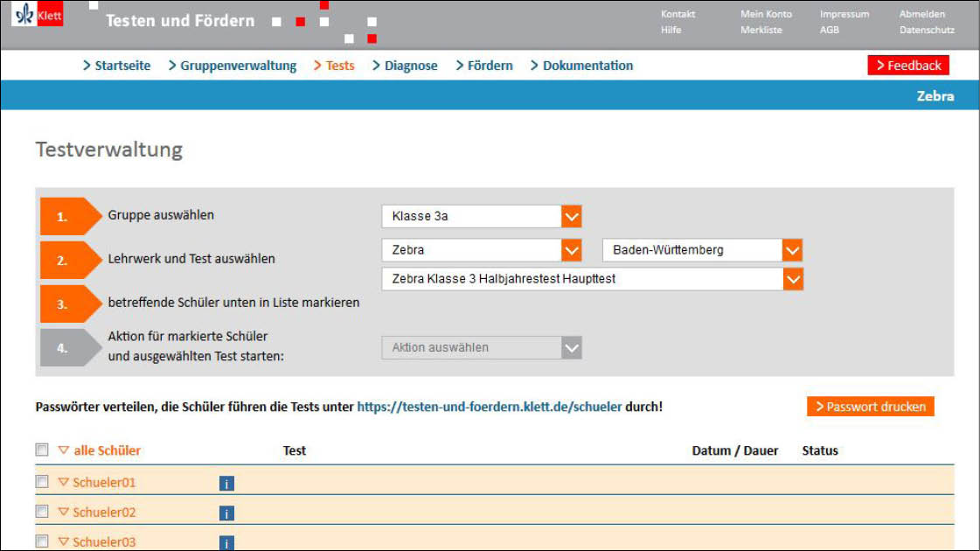
Task: Click the Hilfe header link
Action: (x=671, y=30)
